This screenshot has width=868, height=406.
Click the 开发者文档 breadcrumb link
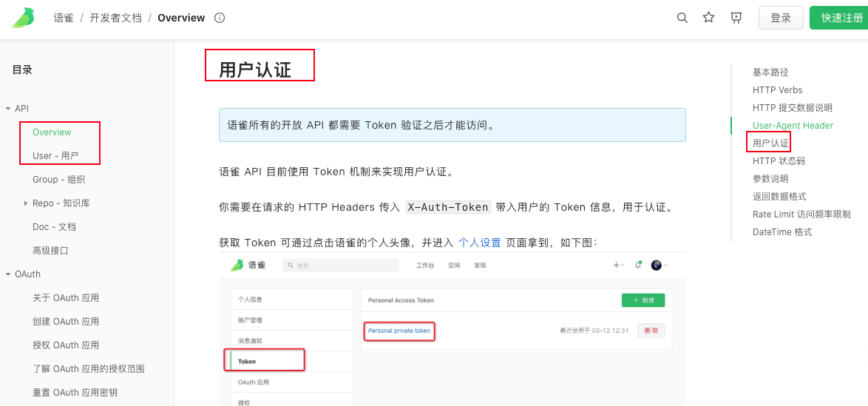115,18
